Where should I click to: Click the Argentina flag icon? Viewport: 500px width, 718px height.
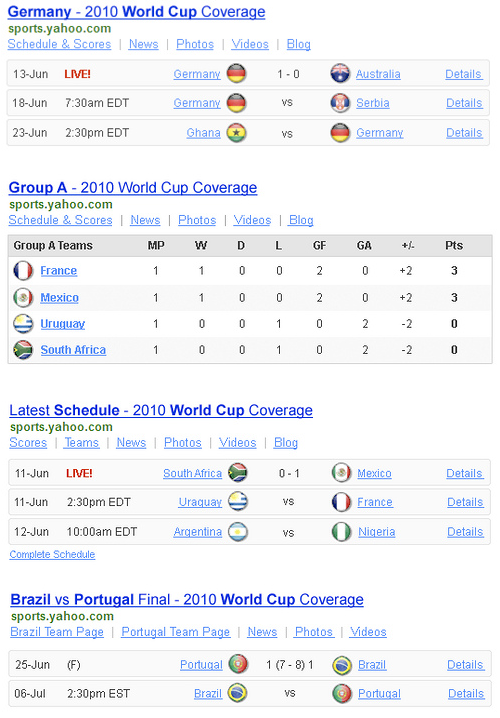click(238, 532)
